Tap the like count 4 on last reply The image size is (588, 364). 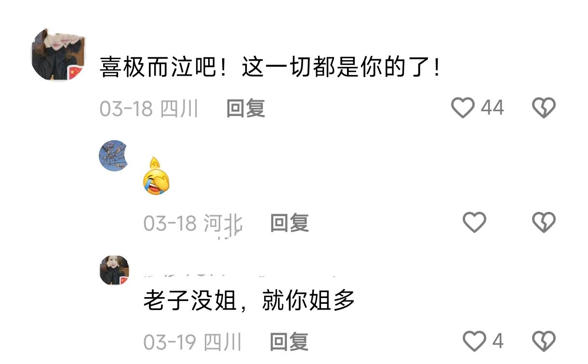pyautogui.click(x=498, y=341)
